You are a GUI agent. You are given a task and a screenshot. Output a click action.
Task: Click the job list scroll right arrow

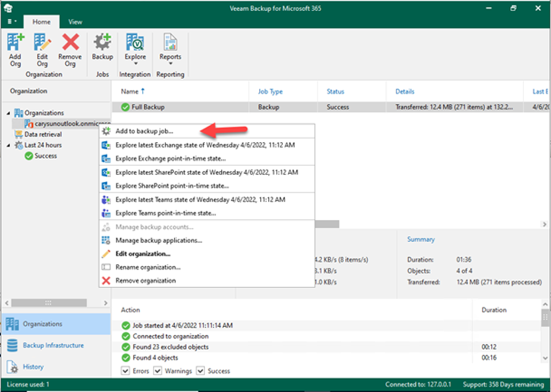point(544,224)
